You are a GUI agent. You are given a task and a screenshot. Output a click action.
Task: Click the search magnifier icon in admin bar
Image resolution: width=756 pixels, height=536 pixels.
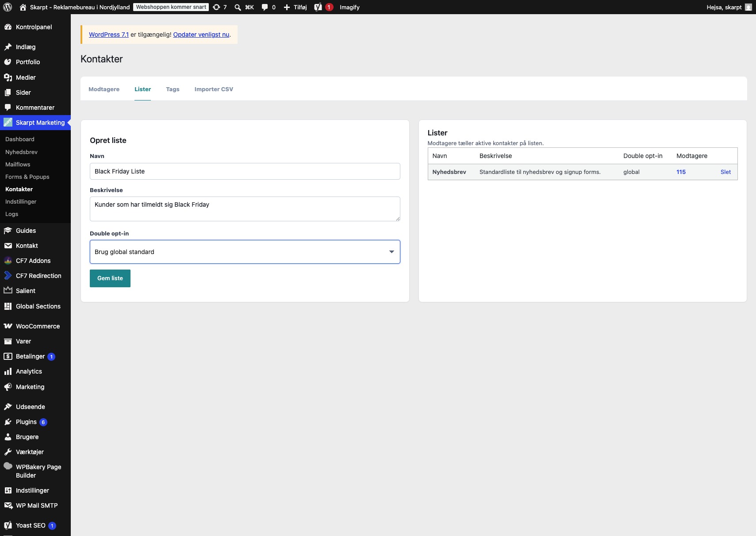click(x=238, y=7)
